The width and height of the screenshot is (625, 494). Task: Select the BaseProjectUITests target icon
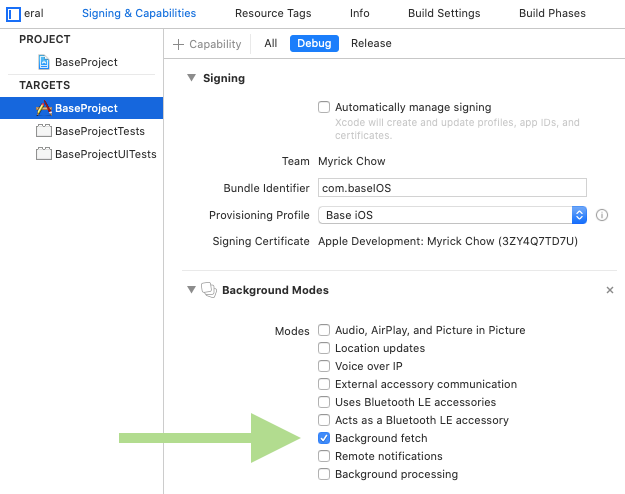44,154
